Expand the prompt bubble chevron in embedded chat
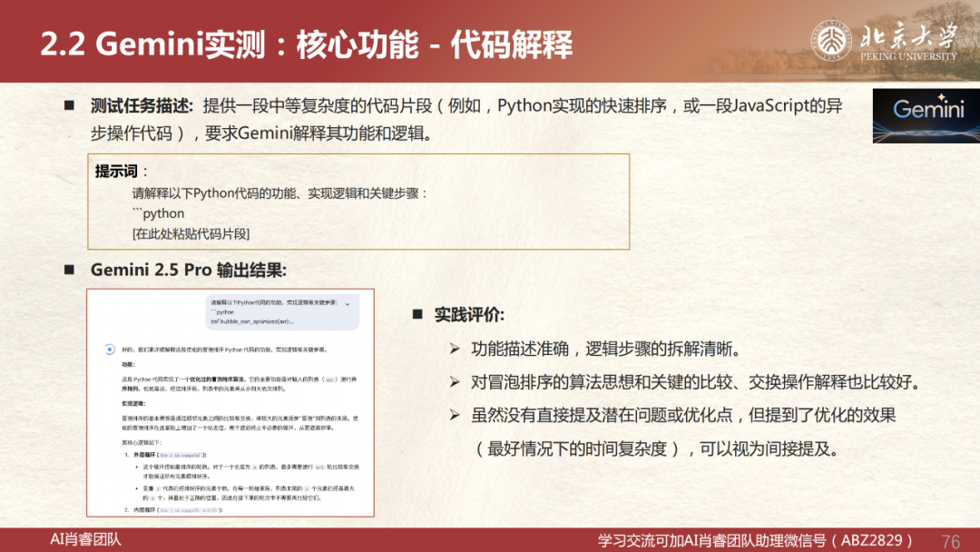The image size is (980, 552). [348, 304]
